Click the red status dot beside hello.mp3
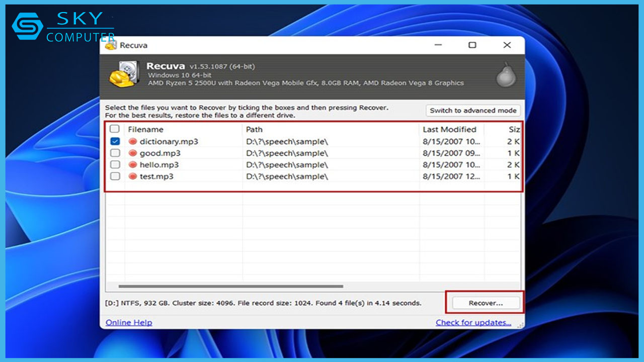The height and width of the screenshot is (362, 644). point(133,165)
